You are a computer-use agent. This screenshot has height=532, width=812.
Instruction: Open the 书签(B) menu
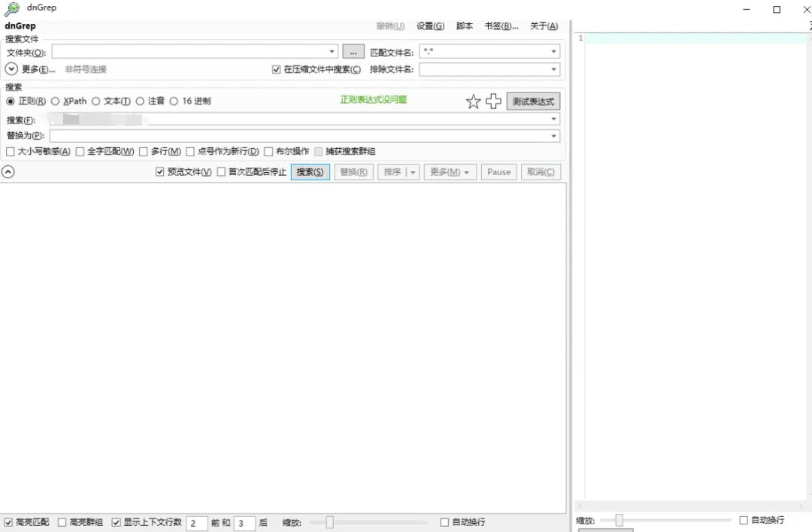coord(500,26)
